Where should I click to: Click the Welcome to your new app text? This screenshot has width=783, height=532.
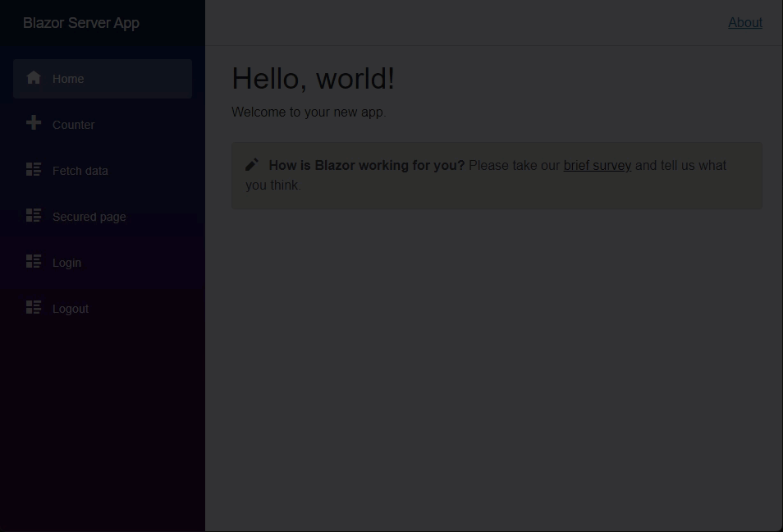309,112
